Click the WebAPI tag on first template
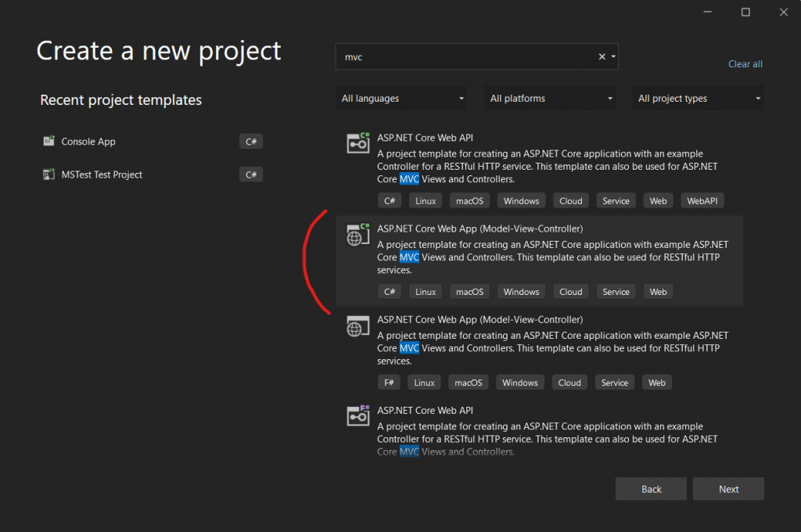 pos(702,201)
